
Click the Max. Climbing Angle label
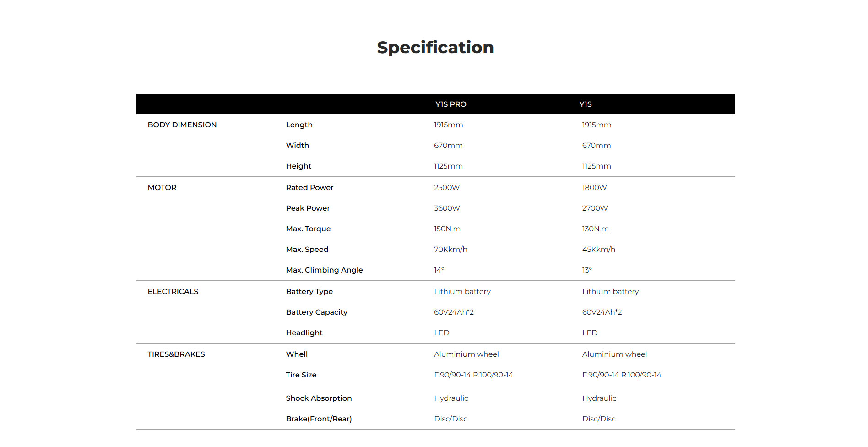pyautogui.click(x=324, y=270)
